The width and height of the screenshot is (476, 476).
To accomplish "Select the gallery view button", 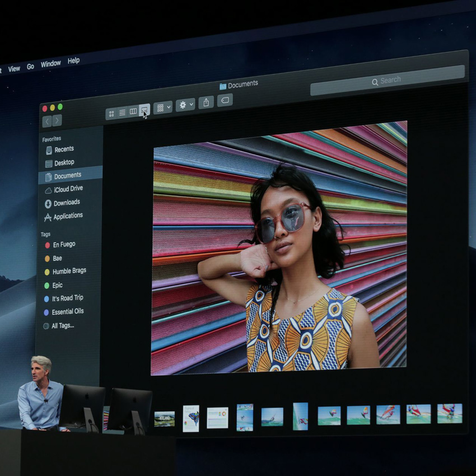I will [x=144, y=110].
